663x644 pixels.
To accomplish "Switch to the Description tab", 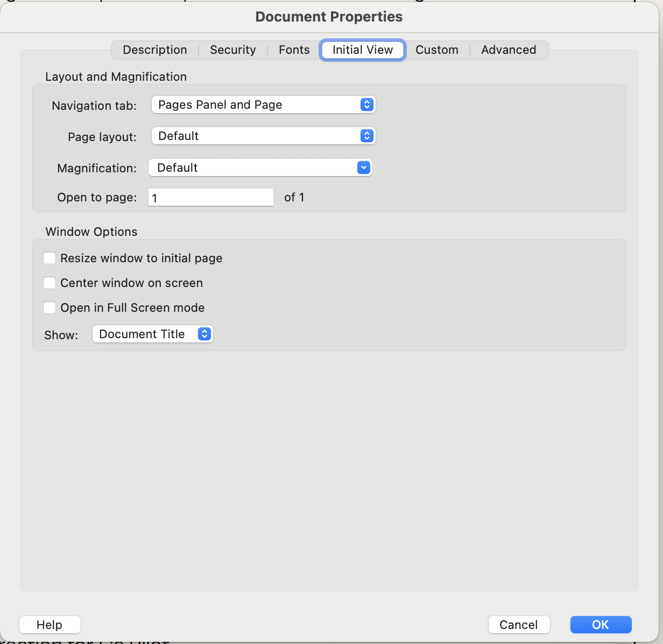I will pyautogui.click(x=155, y=50).
